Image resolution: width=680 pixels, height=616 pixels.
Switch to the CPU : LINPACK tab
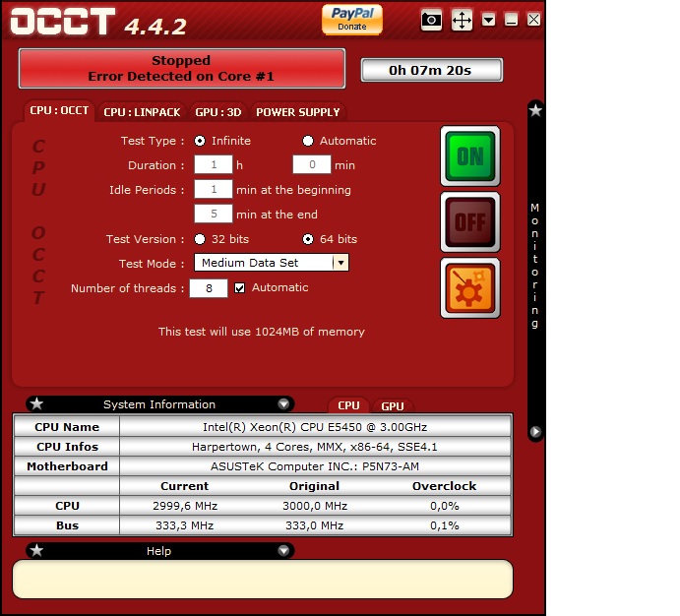tap(142, 112)
